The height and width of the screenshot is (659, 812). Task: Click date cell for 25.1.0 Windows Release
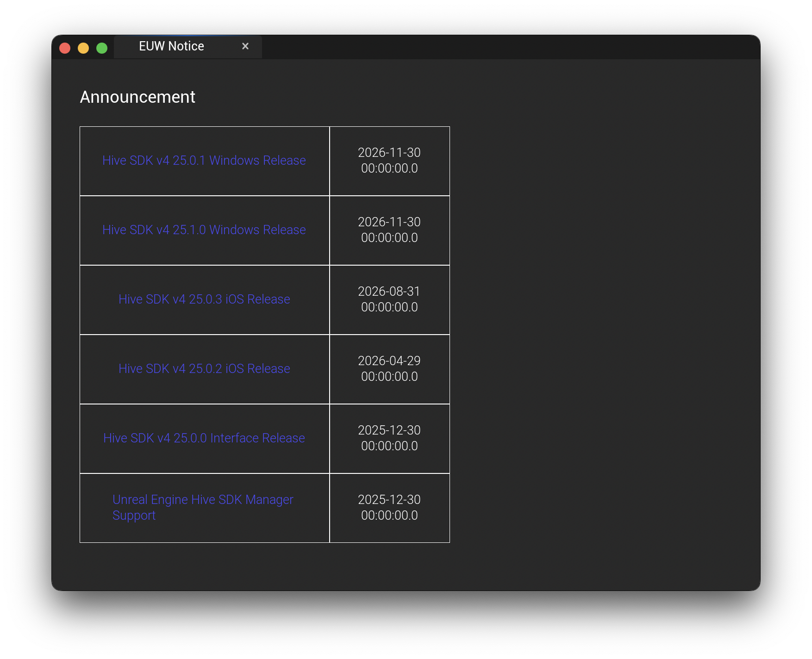pos(389,230)
